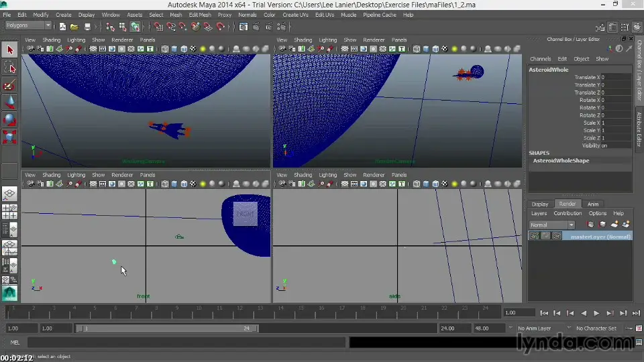Open Render Settings icon
This screenshot has height=362, width=644.
point(282,27)
